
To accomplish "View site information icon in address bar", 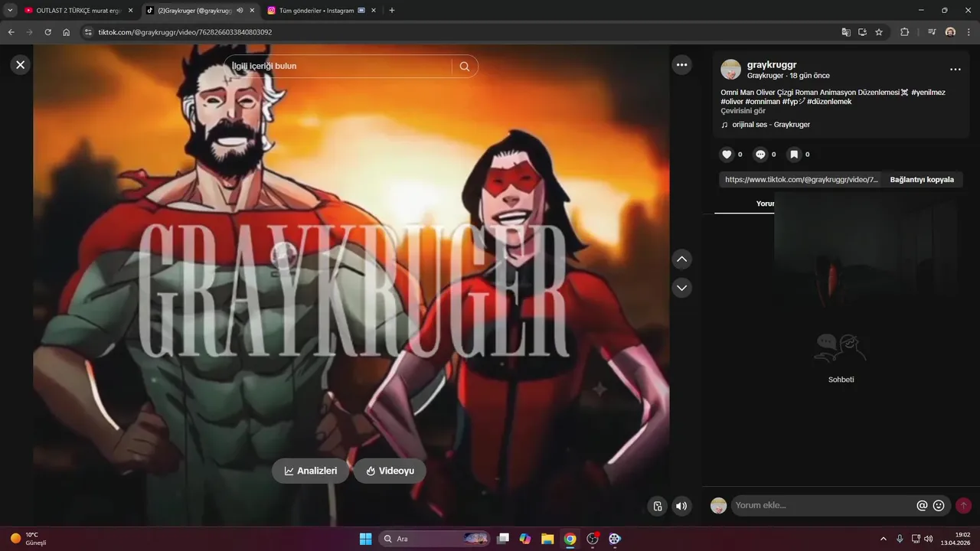I will 88,32.
